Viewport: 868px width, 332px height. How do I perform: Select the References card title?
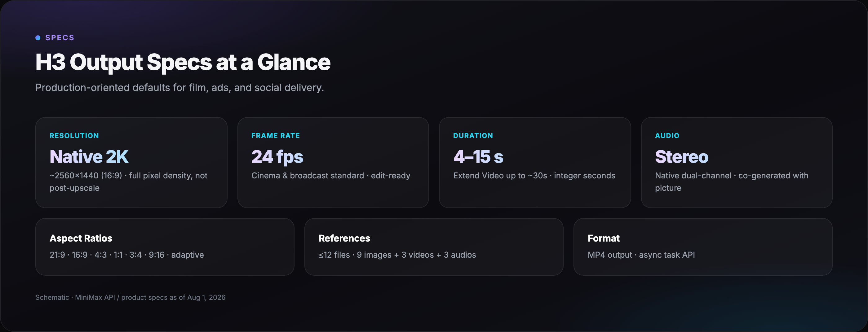344,238
